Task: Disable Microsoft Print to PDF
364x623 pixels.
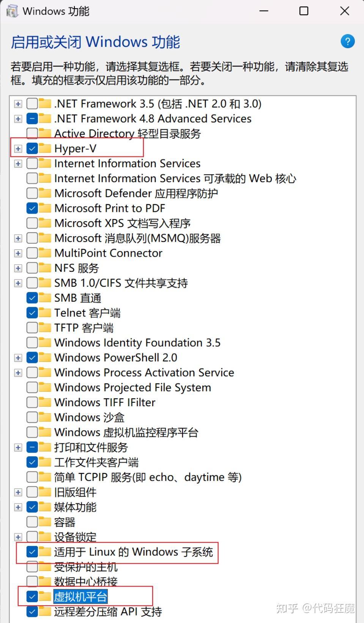Action: (x=32, y=208)
